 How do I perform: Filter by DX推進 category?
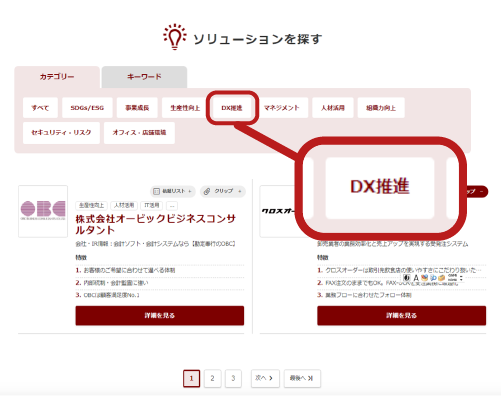point(232,108)
